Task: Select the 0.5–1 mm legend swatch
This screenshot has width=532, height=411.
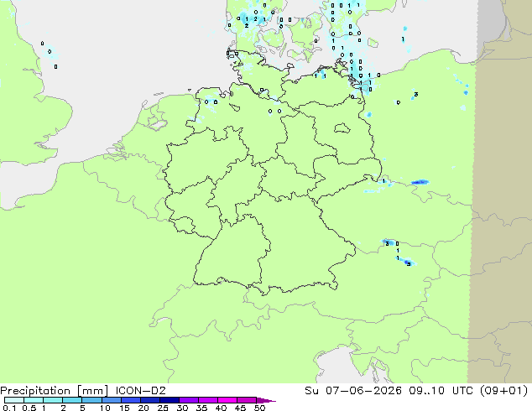Action: (34, 400)
